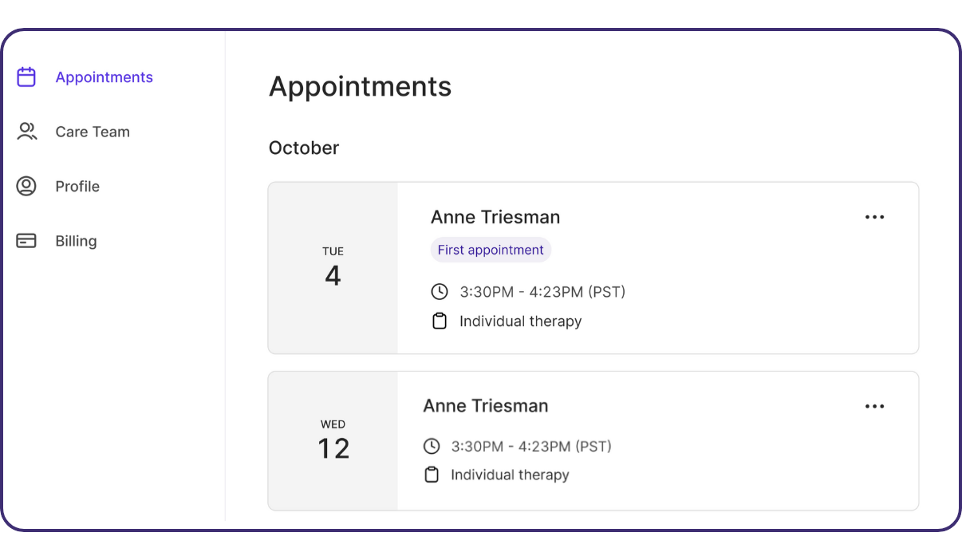962x560 pixels.
Task: Click the Care Team people icon
Action: pos(26,131)
